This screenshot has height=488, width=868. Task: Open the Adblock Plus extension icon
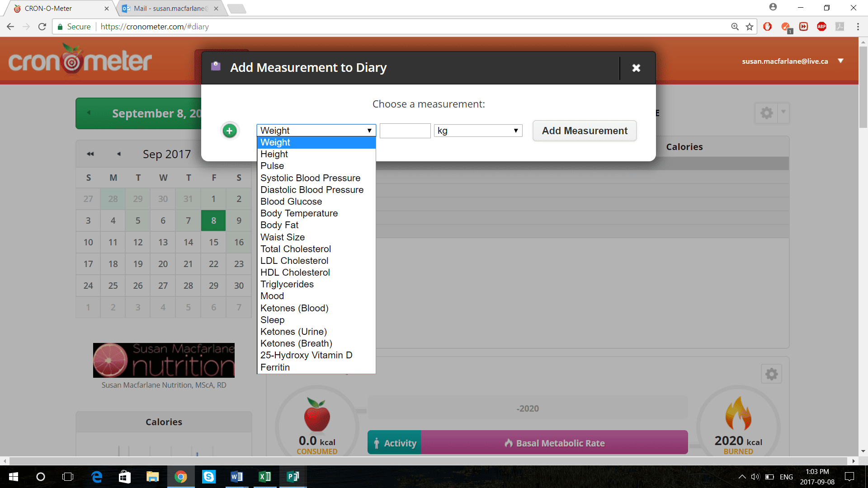[822, 27]
